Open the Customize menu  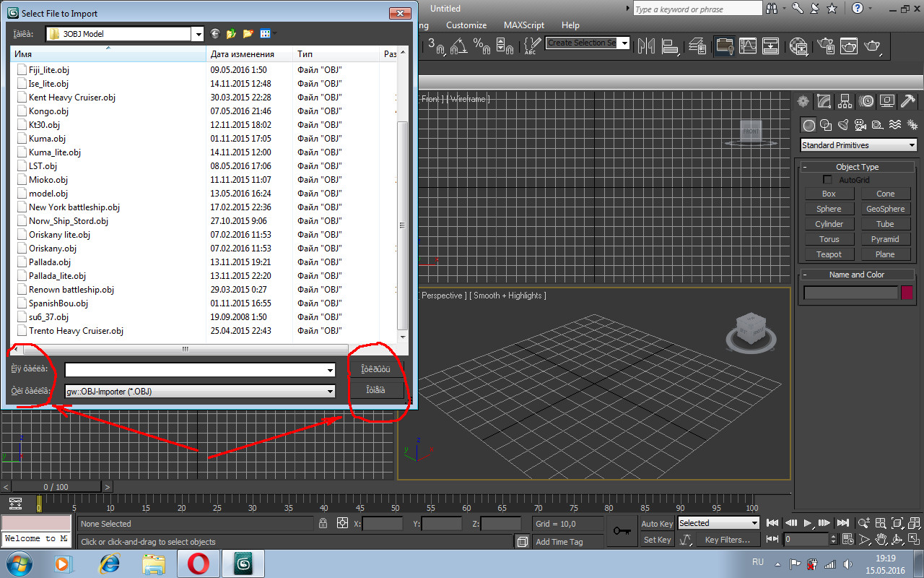tap(466, 25)
